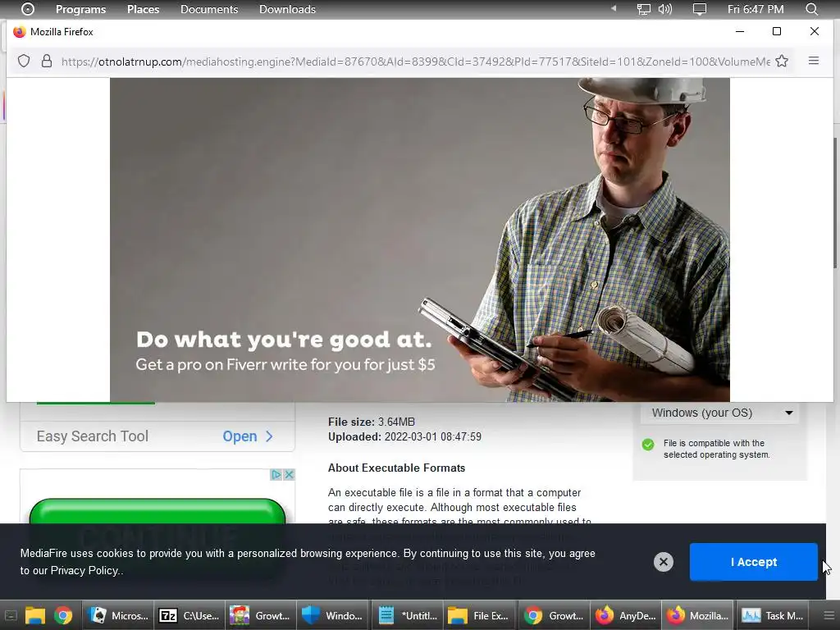Click the AdChoices triangle icon on the ad

pos(276,475)
